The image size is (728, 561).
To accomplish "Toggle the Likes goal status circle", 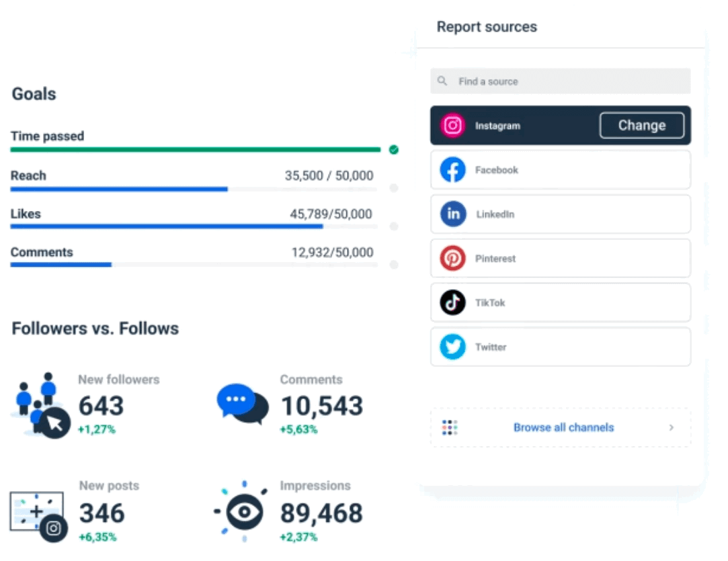I will (393, 226).
